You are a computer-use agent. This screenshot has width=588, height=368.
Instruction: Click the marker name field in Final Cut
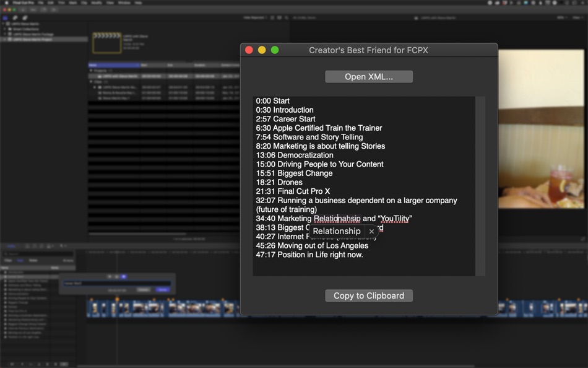pos(117,283)
